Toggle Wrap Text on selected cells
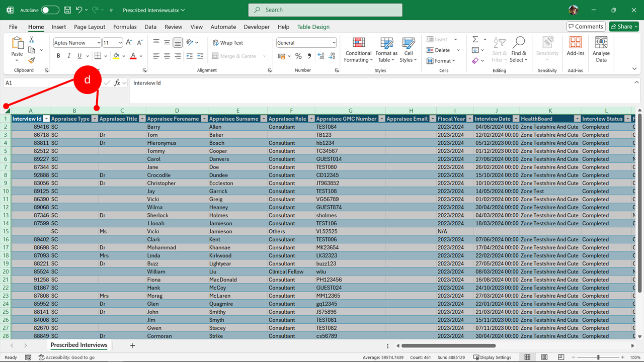644x362 pixels. 227,43
